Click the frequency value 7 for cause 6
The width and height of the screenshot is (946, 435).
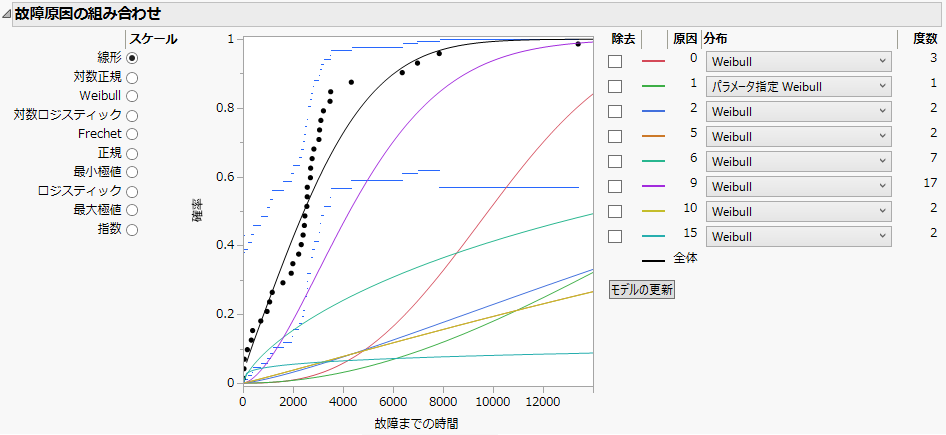point(933,157)
